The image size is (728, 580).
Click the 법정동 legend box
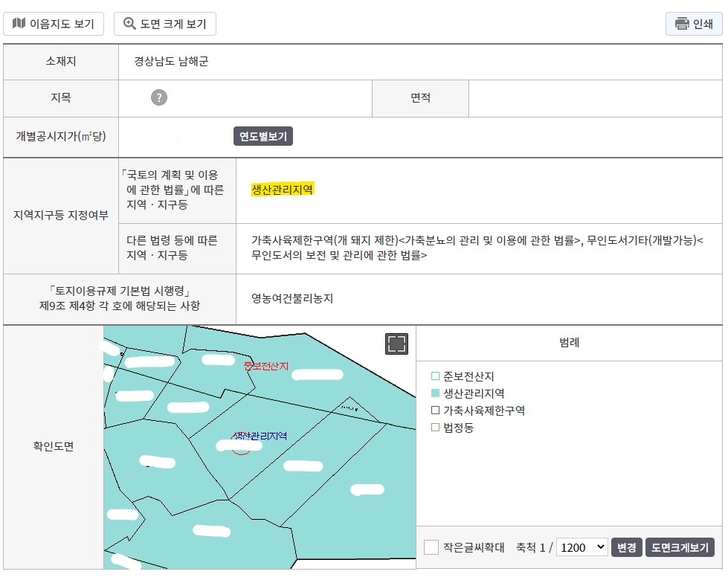(x=435, y=428)
